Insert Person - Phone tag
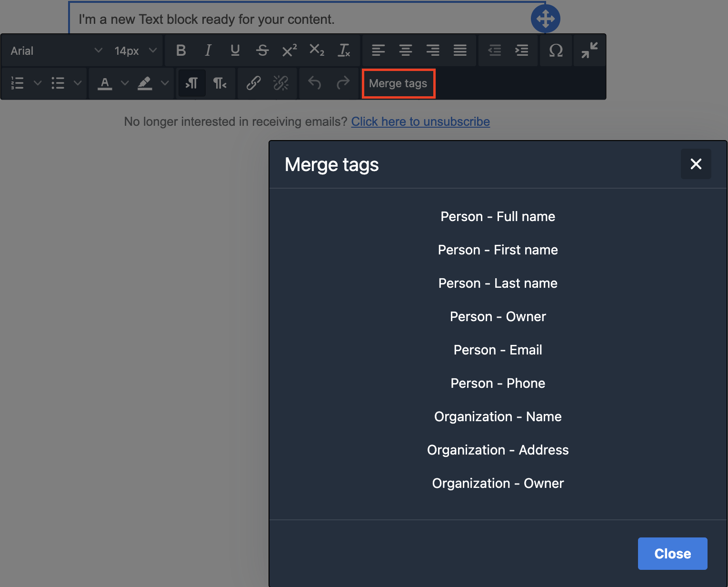This screenshot has height=587, width=728. coord(498,384)
